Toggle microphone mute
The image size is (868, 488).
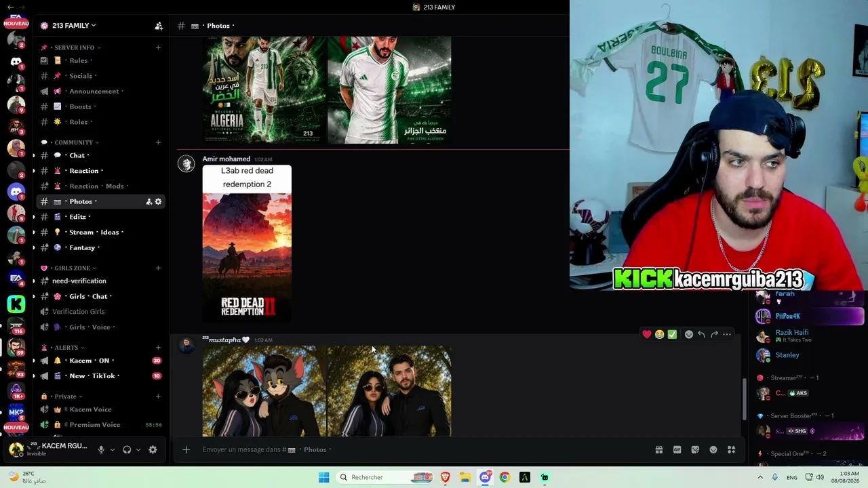[101, 449]
